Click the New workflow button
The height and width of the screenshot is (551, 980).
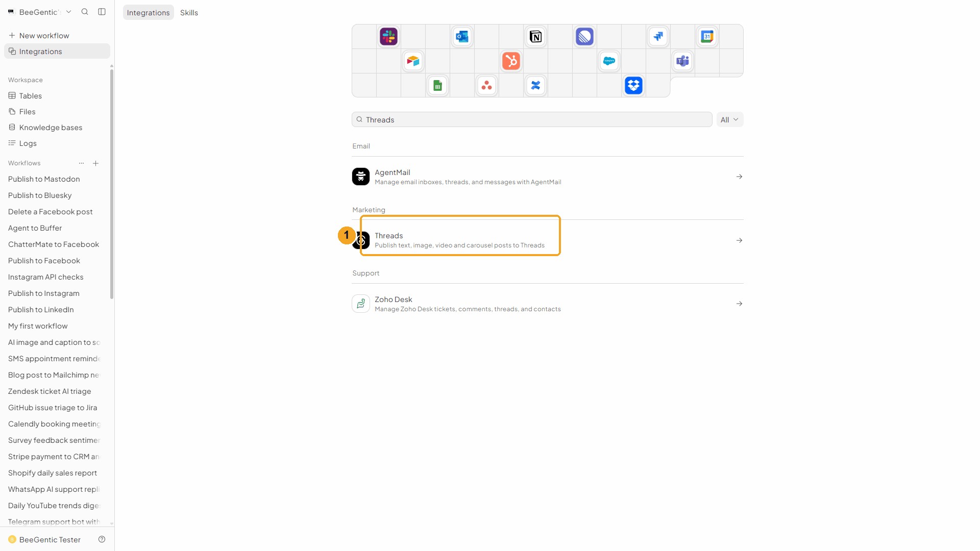(x=57, y=35)
